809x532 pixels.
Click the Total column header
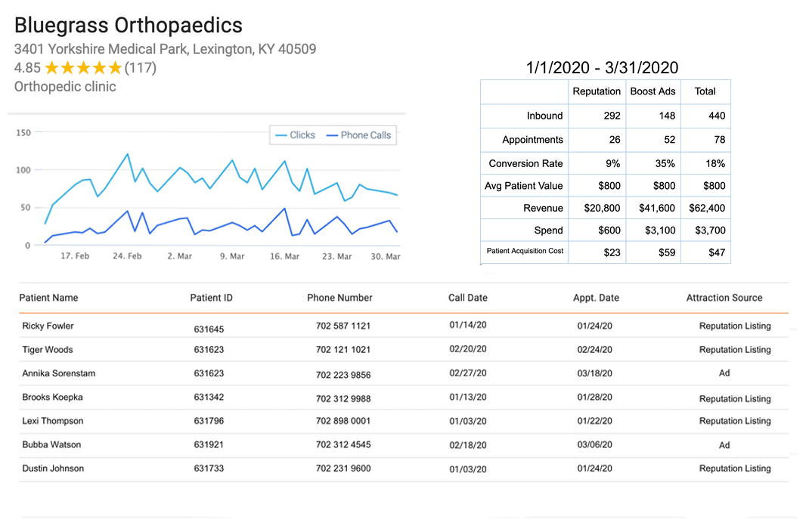pyautogui.click(x=705, y=91)
